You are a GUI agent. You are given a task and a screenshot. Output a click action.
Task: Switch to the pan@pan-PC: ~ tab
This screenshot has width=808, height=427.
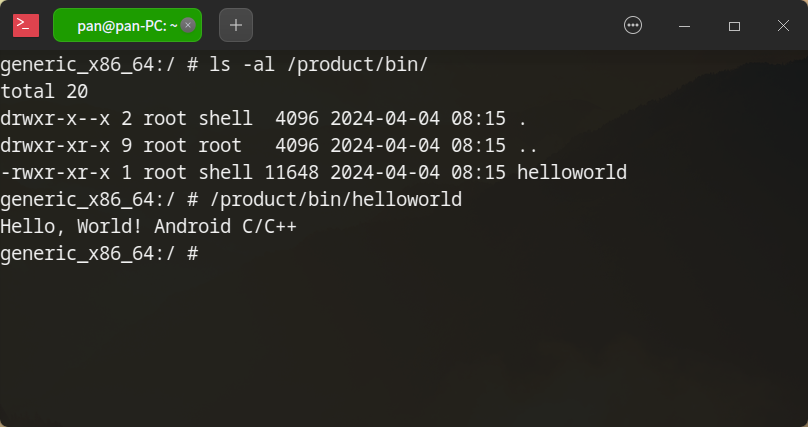120,26
